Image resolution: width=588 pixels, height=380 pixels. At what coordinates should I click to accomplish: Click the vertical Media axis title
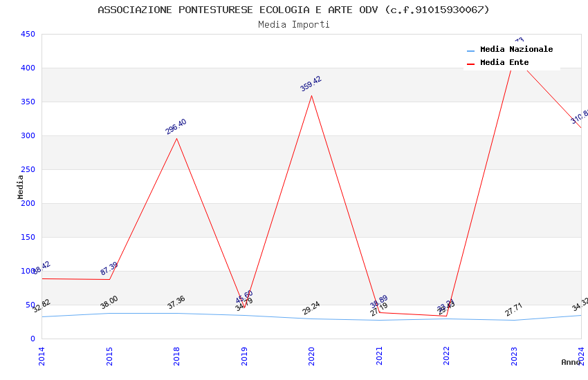[x=20, y=187]
